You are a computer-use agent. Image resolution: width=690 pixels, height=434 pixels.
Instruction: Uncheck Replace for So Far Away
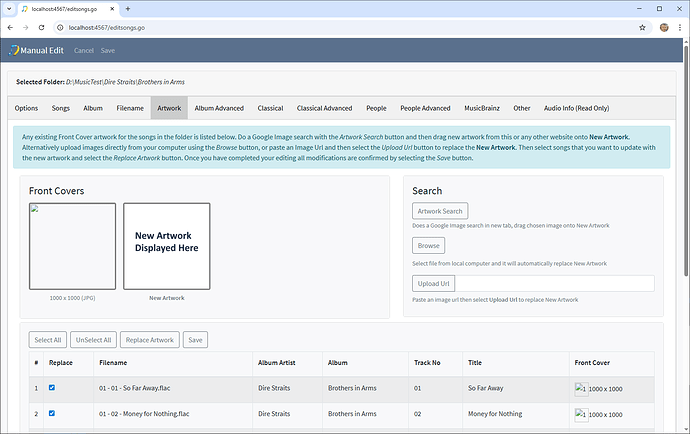[x=53, y=387]
